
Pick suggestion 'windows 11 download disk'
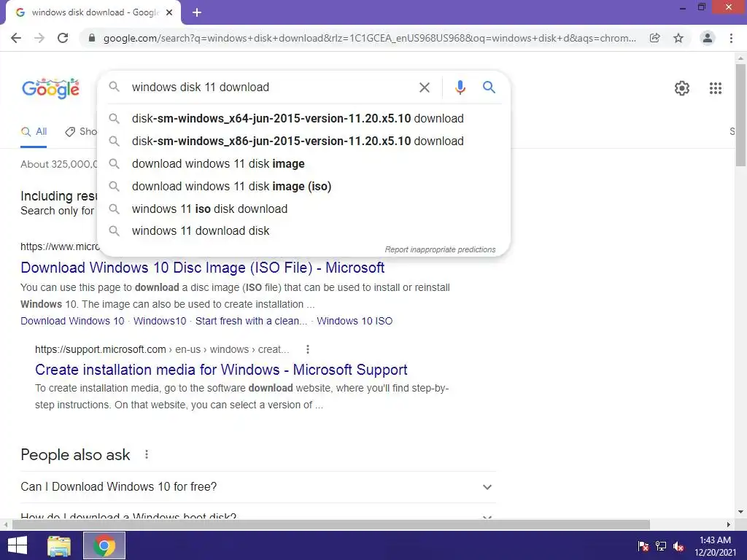click(x=303, y=231)
